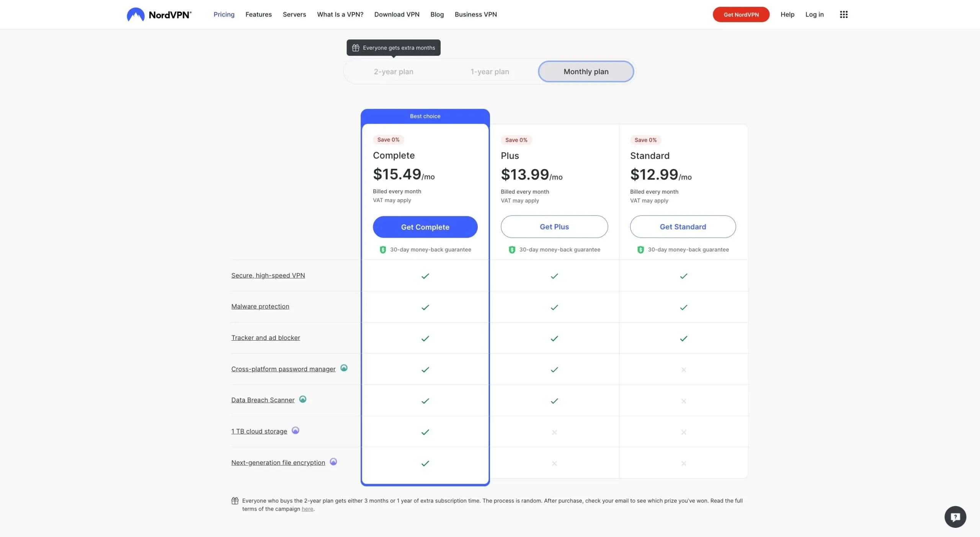Viewport: 980px width, 537px height.
Task: Open the Blog link
Action: click(x=437, y=15)
